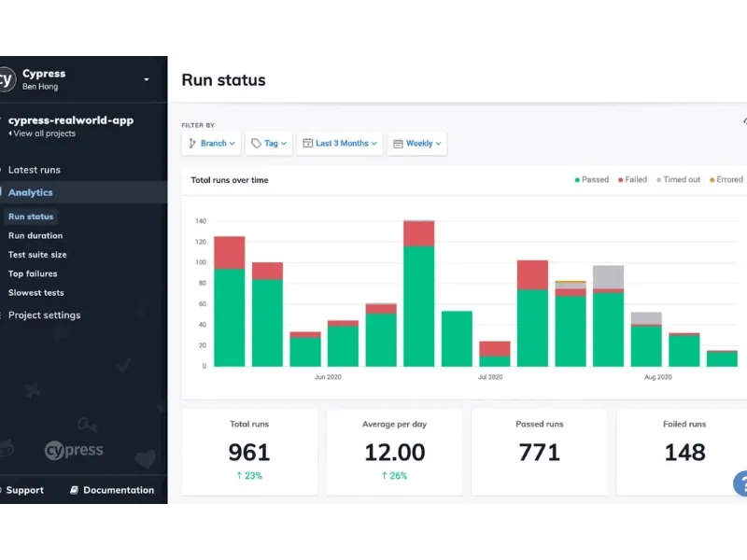
Task: Click the Documentation link
Action: 119,490
